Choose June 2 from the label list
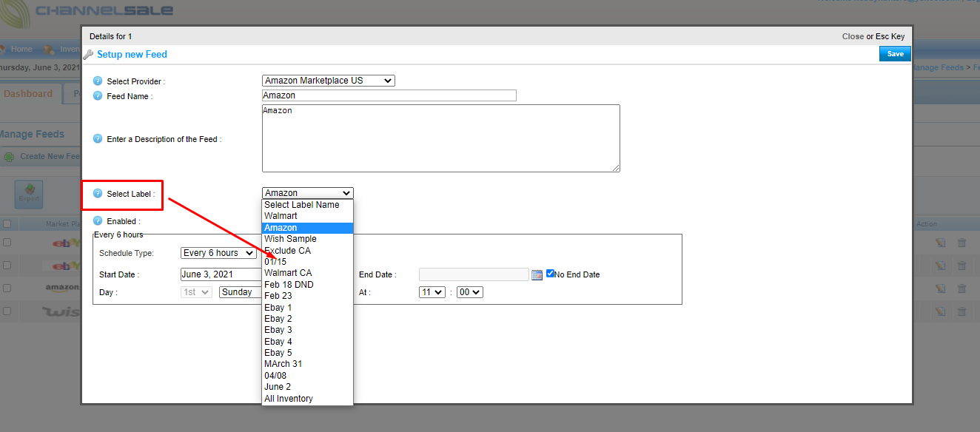980x432 pixels. [308, 387]
